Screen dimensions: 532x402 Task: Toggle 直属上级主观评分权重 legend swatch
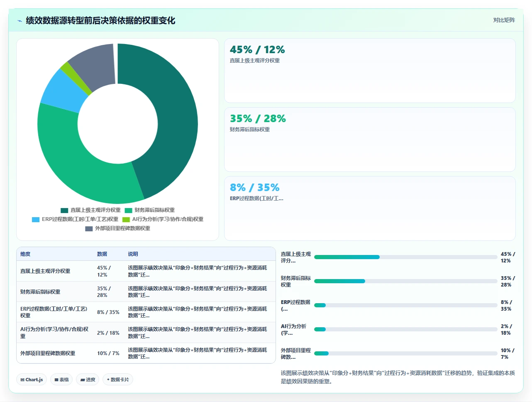tap(64, 210)
